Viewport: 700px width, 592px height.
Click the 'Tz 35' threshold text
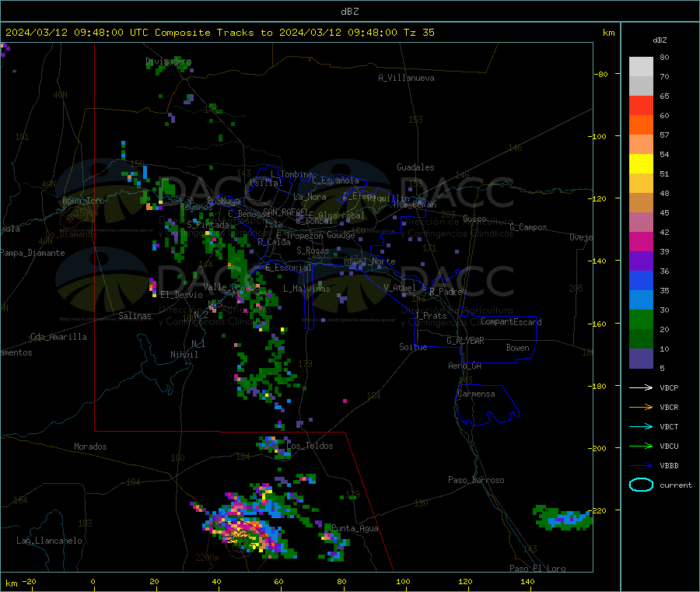tap(418, 33)
